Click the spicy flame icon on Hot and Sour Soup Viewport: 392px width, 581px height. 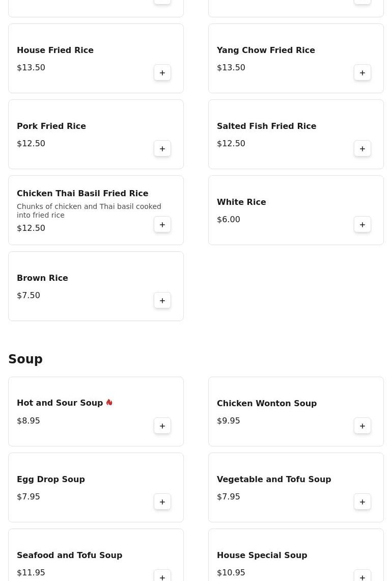point(109,403)
